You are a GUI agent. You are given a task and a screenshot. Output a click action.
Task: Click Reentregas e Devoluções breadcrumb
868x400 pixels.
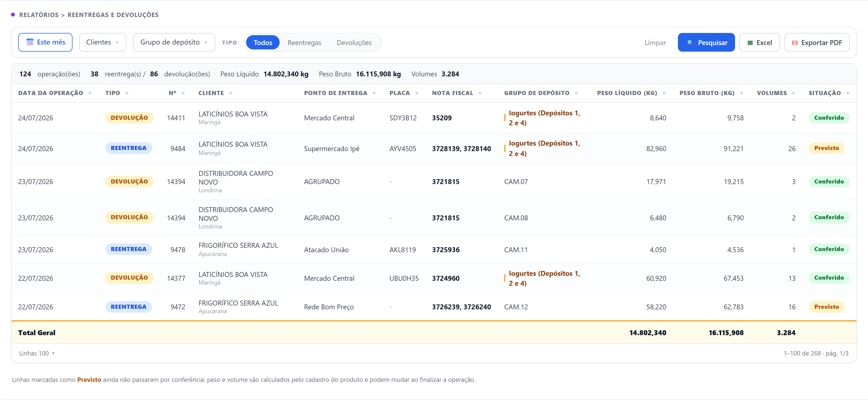pos(113,15)
